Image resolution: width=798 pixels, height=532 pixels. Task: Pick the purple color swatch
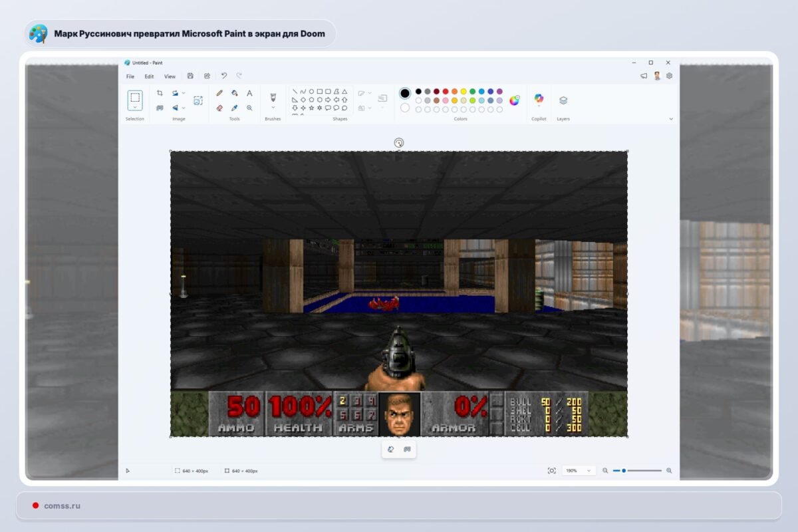[x=499, y=92]
